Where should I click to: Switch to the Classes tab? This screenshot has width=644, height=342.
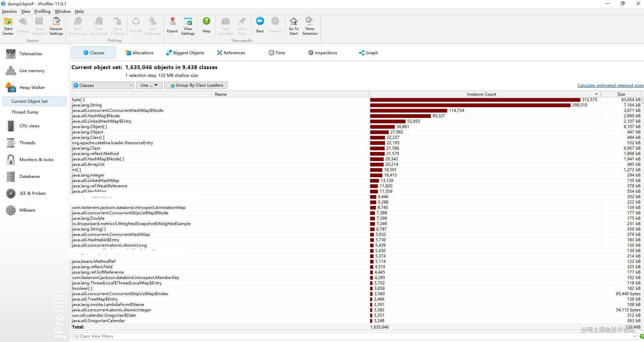[94, 53]
